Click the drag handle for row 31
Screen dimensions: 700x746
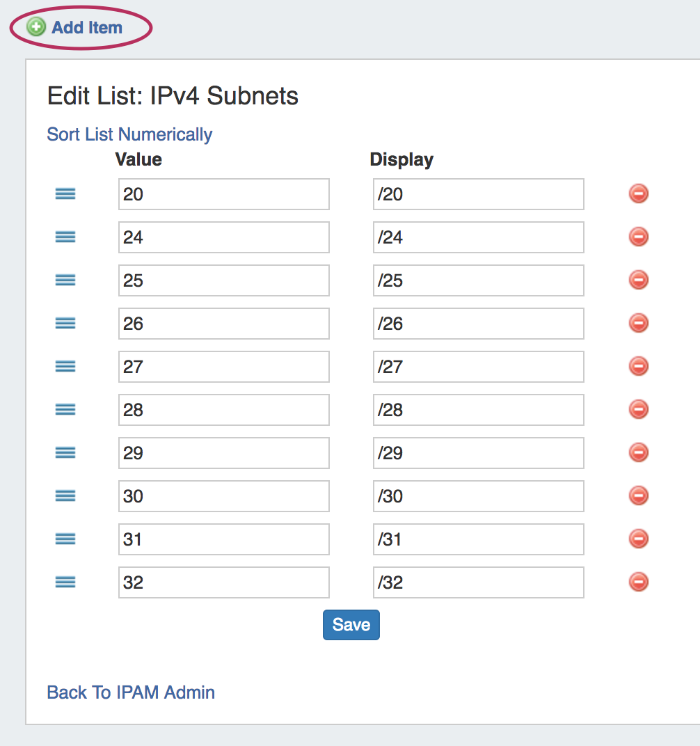pyautogui.click(x=65, y=539)
